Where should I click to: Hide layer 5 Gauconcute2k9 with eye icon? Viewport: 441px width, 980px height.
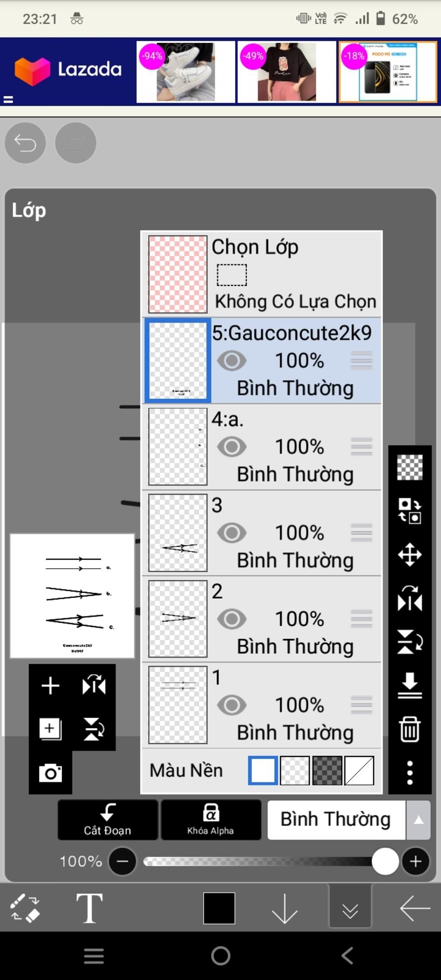[x=232, y=361]
